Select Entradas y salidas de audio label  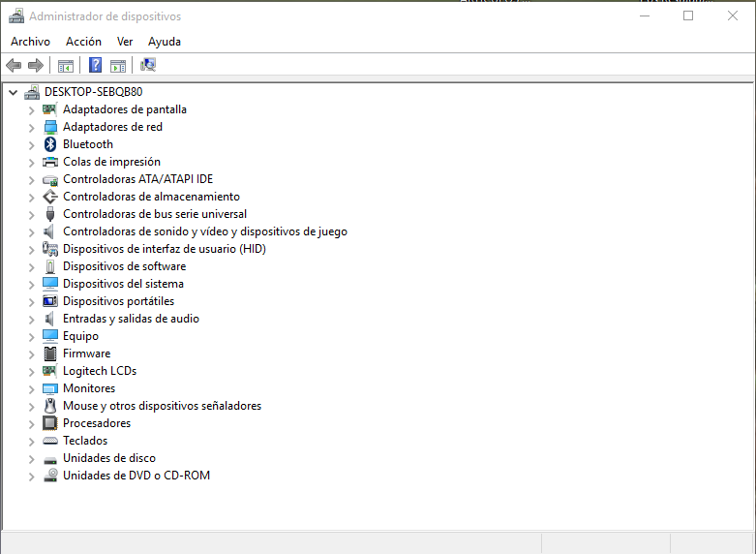131,319
